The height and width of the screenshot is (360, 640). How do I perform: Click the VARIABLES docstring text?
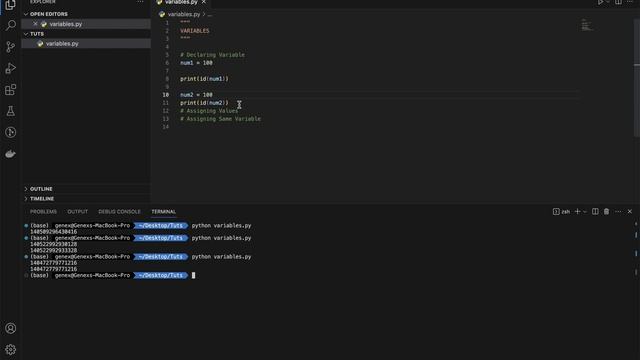point(195,31)
